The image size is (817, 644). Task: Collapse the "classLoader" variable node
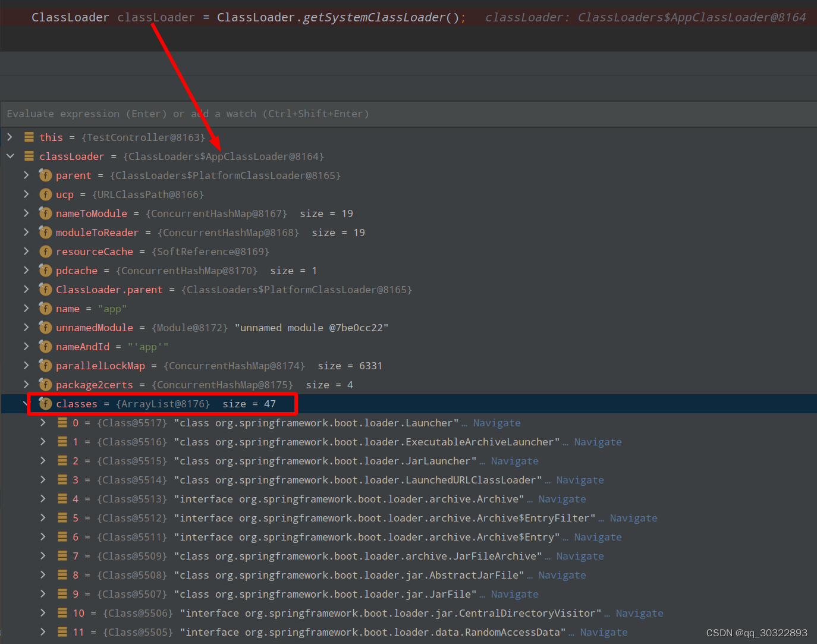pyautogui.click(x=10, y=156)
